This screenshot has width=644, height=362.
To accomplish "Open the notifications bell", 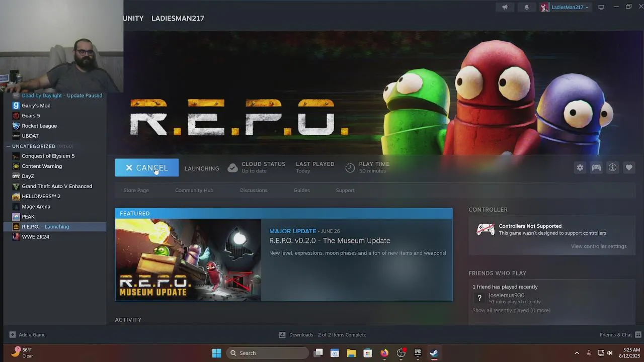I will 527,7.
